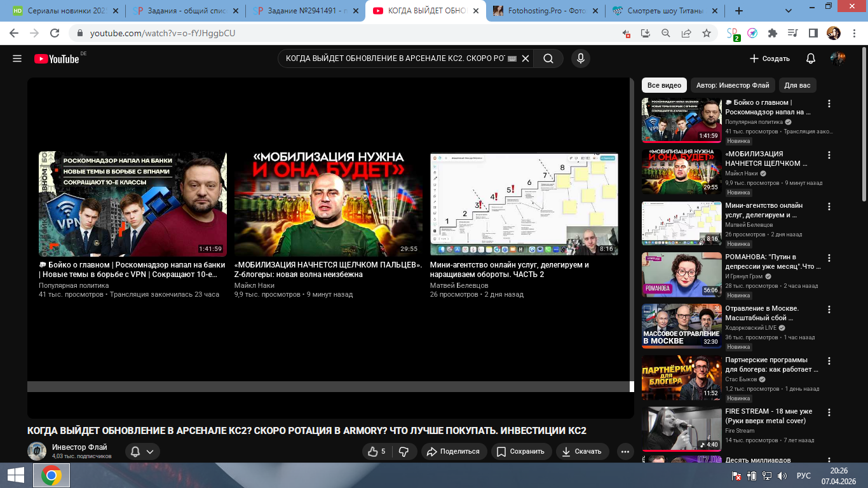This screenshot has height=488, width=868.
Task: Start voice search with microphone icon
Action: (x=580, y=58)
